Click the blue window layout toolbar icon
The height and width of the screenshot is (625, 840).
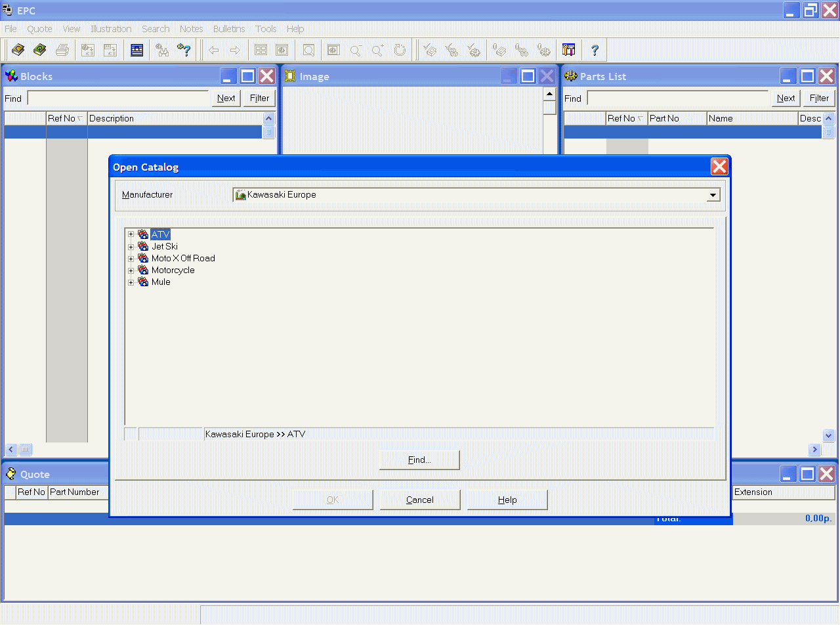click(x=136, y=50)
